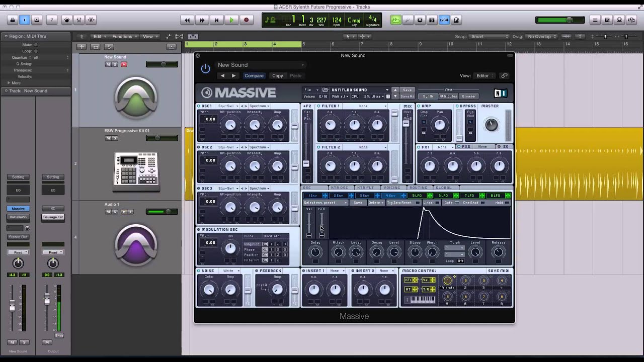Click the Copy button in plugin header
This screenshot has width=644, height=362.
pos(278,76)
